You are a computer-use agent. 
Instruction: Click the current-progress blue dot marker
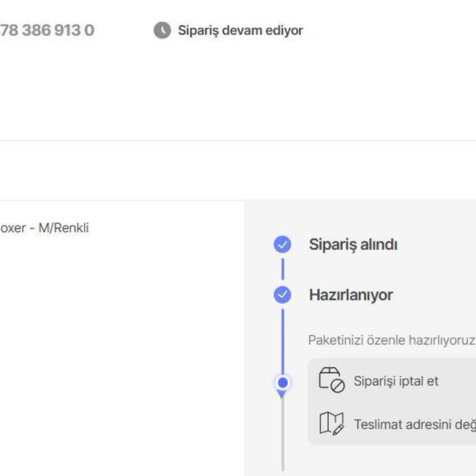coord(283,382)
